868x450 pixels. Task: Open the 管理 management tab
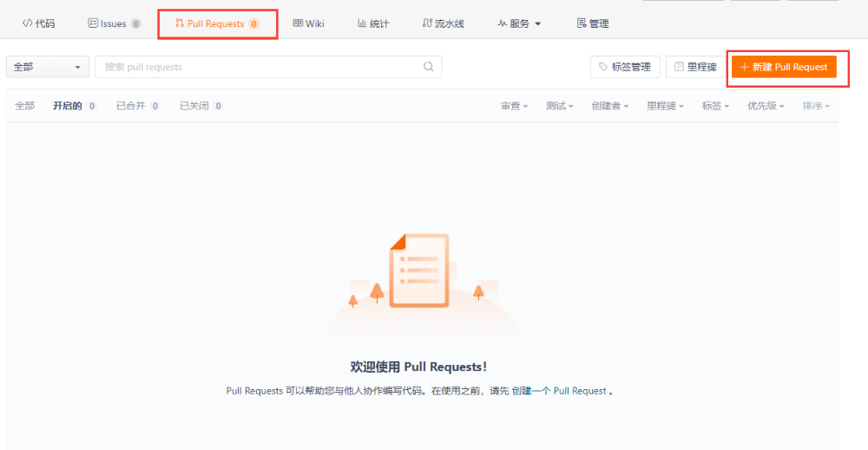click(x=593, y=23)
